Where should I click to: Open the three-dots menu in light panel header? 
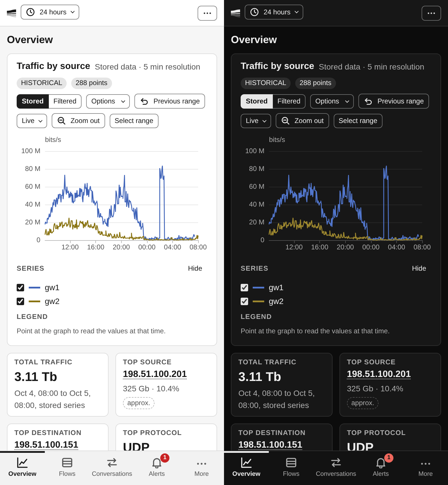207,13
